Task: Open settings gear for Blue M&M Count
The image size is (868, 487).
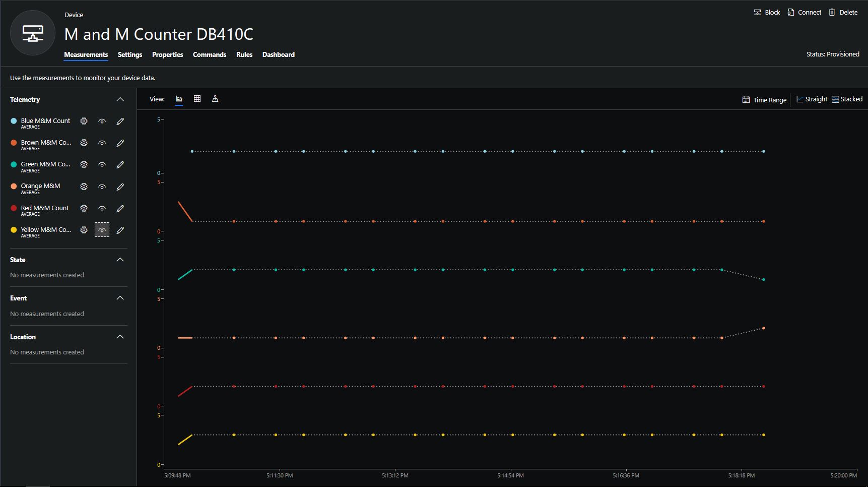Action: [84, 121]
